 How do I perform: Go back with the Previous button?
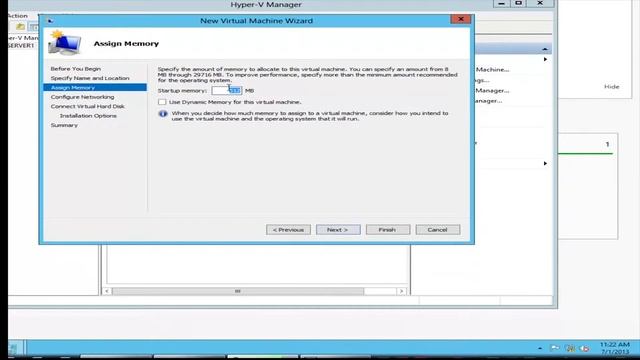[x=288, y=230]
